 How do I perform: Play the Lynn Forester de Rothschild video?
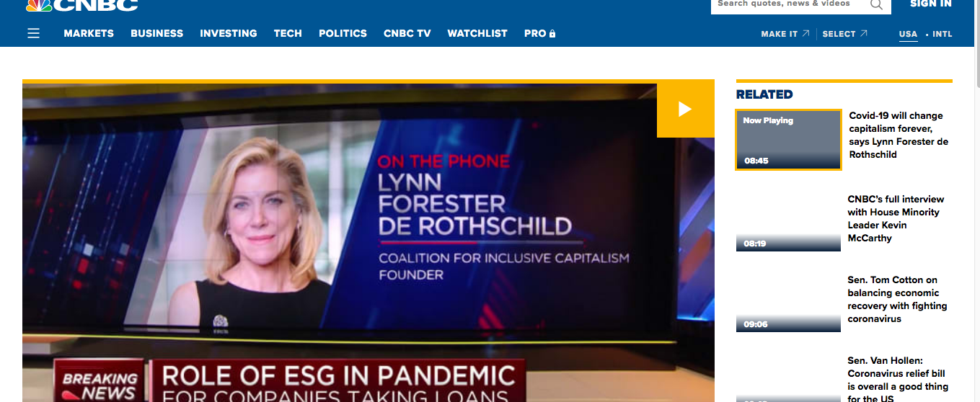[x=685, y=109]
